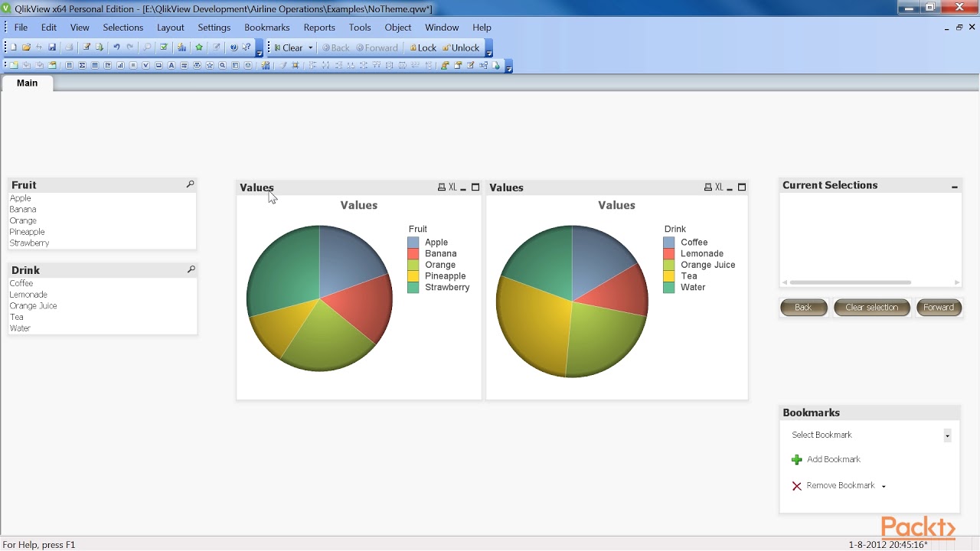Open Sheet Properties icon in design toolbar

pyautogui.click(x=52, y=66)
